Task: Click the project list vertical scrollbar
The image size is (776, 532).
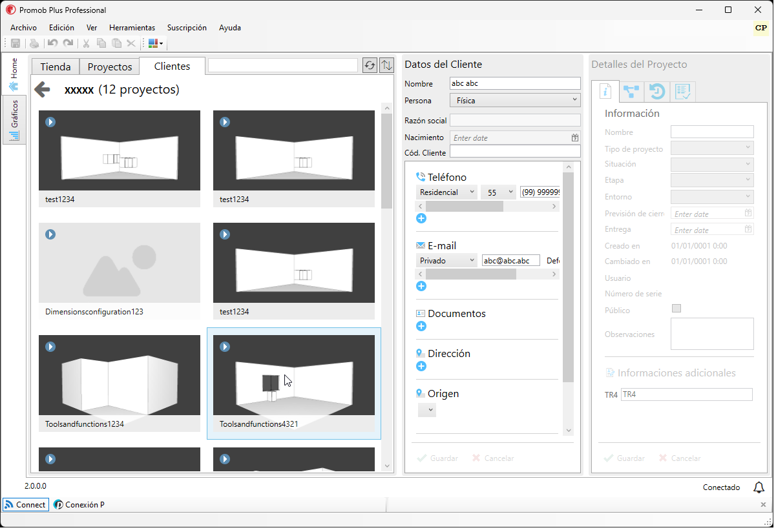Action: 386,287
